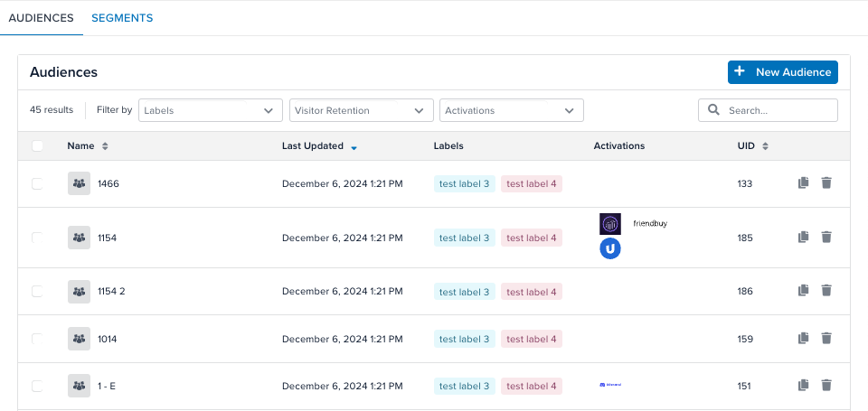868x411 pixels.
Task: Duplicate the 1014 audience
Action: pos(803,338)
